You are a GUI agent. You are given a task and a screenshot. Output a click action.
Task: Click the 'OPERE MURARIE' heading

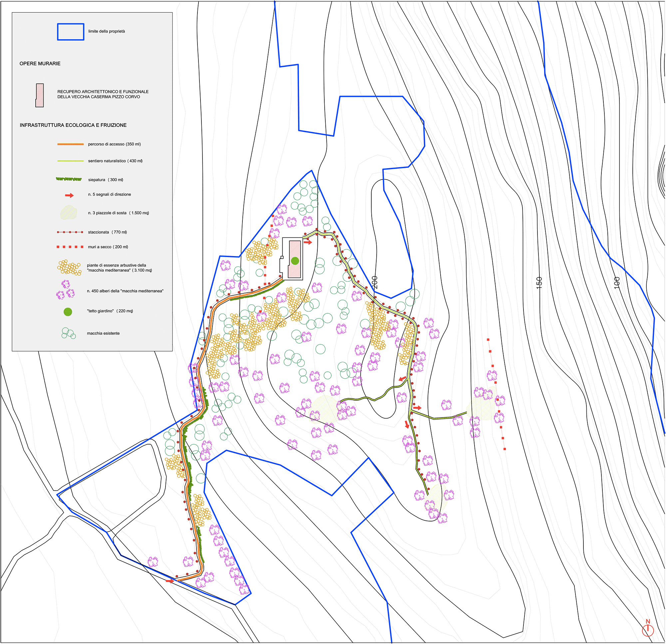click(40, 64)
